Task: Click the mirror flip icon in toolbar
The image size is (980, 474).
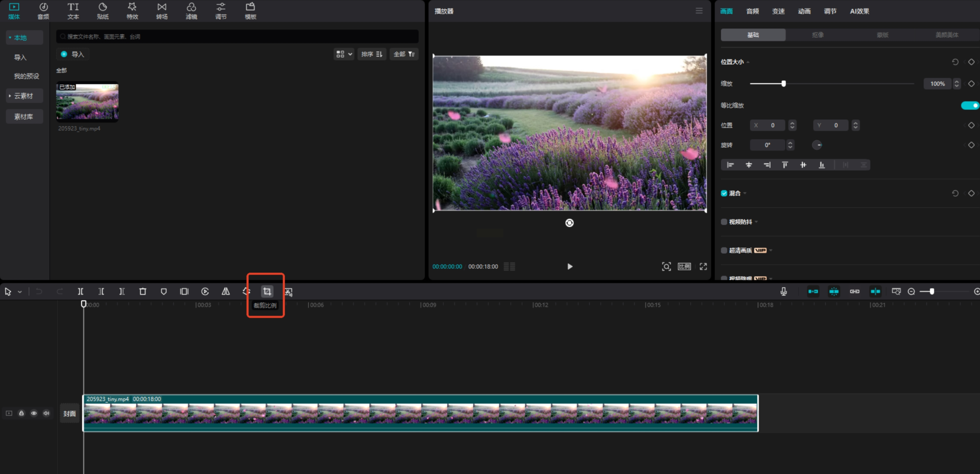Action: (x=226, y=292)
